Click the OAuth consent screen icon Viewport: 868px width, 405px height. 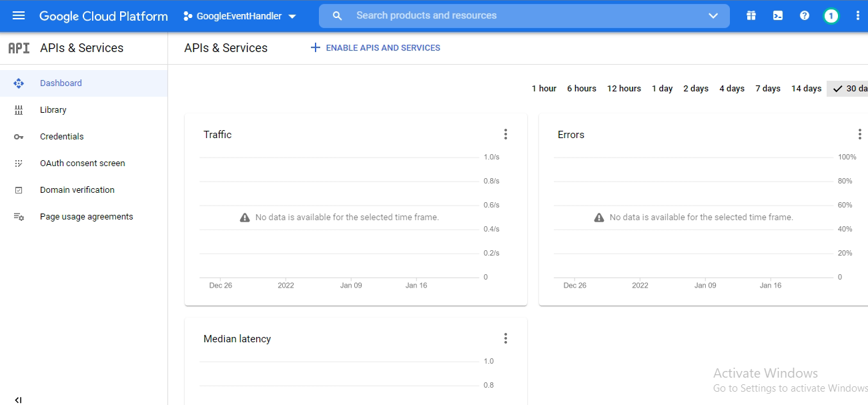click(x=19, y=163)
